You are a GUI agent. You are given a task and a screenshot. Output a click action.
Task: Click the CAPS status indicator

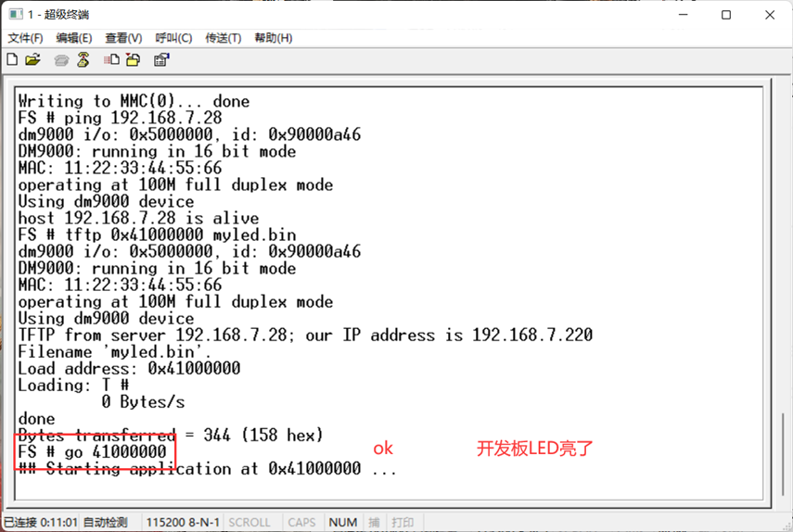tap(302, 522)
